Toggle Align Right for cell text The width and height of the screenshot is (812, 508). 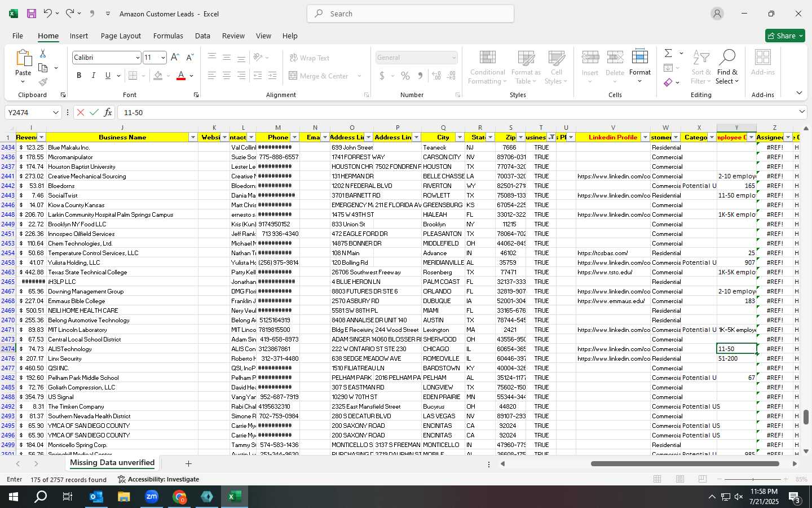coord(241,76)
